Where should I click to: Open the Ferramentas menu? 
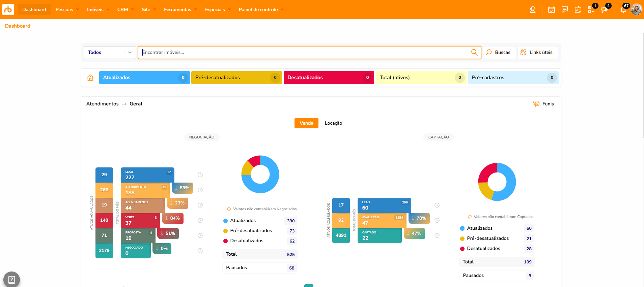180,9
